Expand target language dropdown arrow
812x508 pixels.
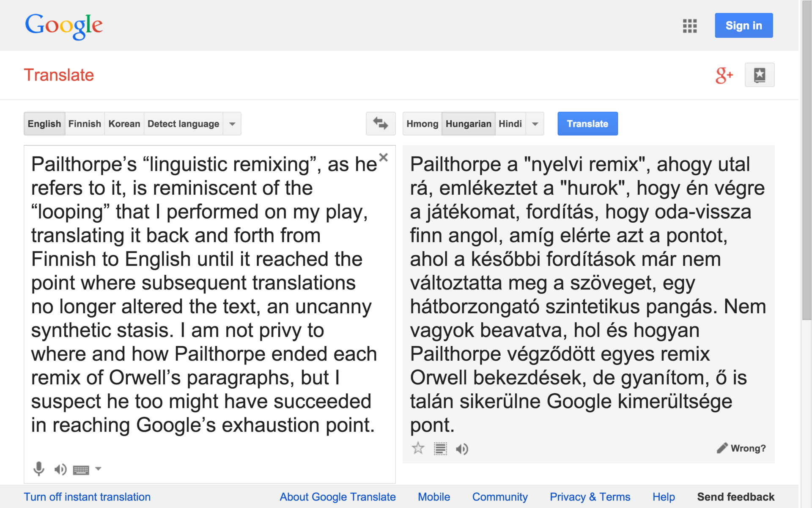point(535,124)
